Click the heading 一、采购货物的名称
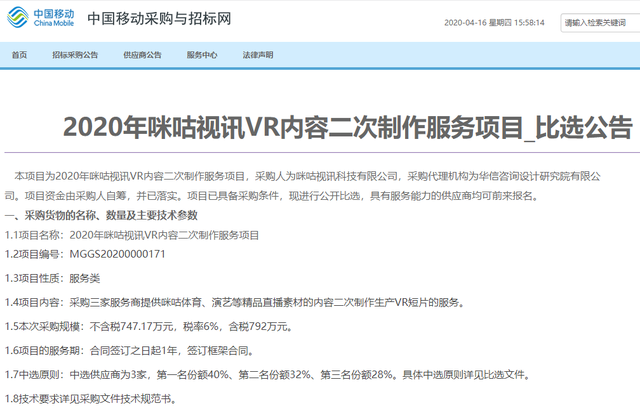 click(101, 215)
